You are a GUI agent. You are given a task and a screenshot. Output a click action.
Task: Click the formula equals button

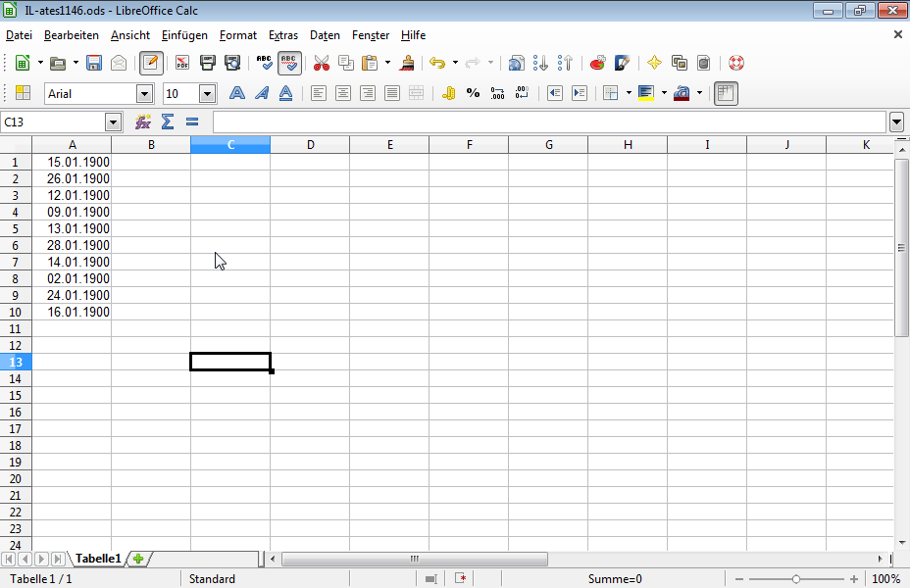[x=192, y=122]
